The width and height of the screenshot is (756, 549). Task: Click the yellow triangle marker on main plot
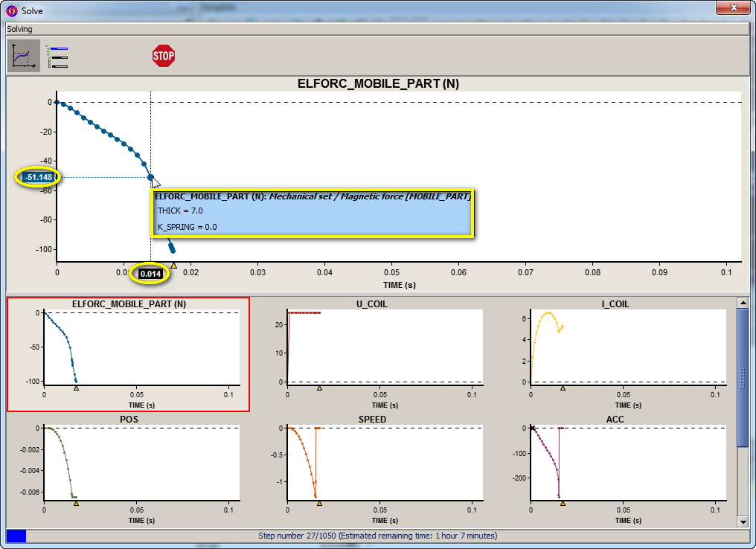click(173, 265)
